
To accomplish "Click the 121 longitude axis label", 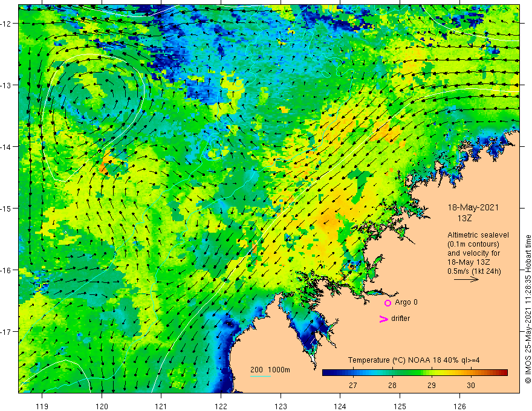I will (x=161, y=406).
